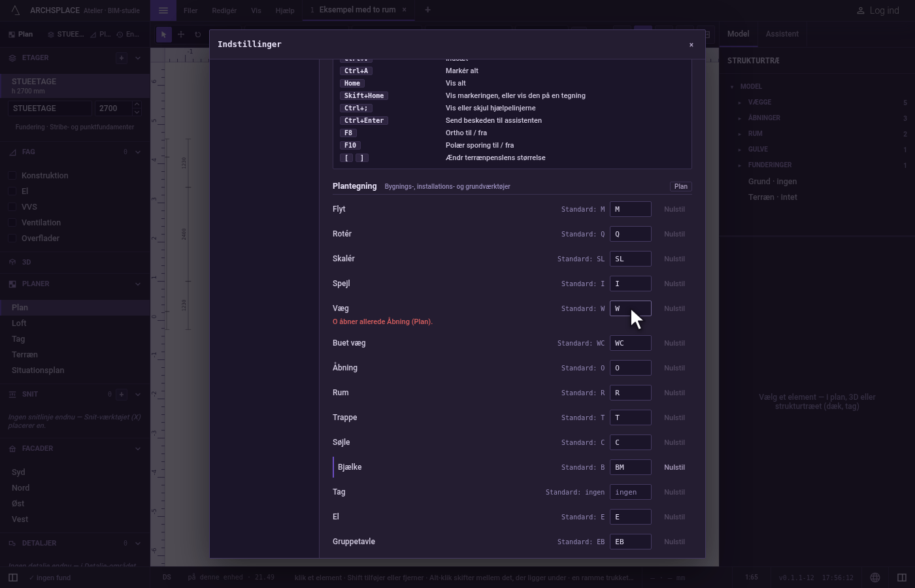Increase the floor height stepper

tap(137, 105)
